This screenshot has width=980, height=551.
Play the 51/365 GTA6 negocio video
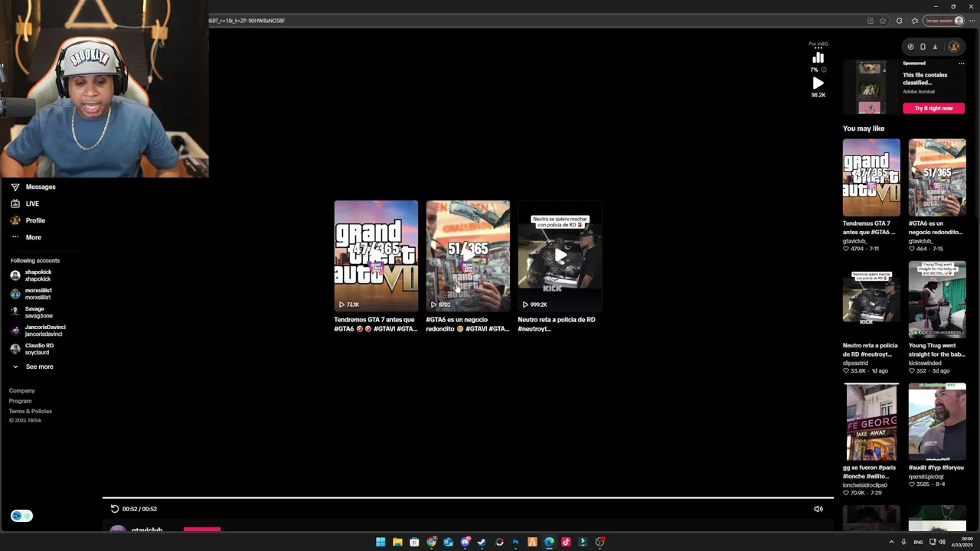pos(468,256)
